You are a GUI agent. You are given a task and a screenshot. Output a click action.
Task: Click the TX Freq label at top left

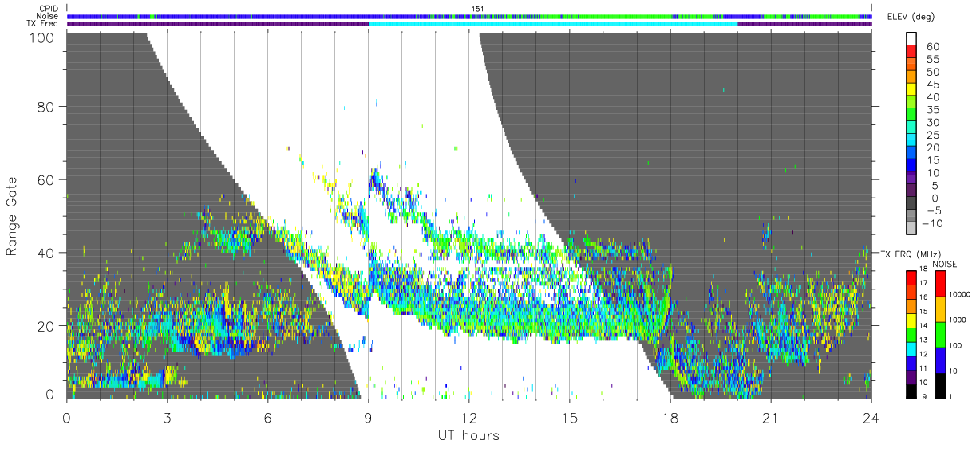pyautogui.click(x=43, y=23)
